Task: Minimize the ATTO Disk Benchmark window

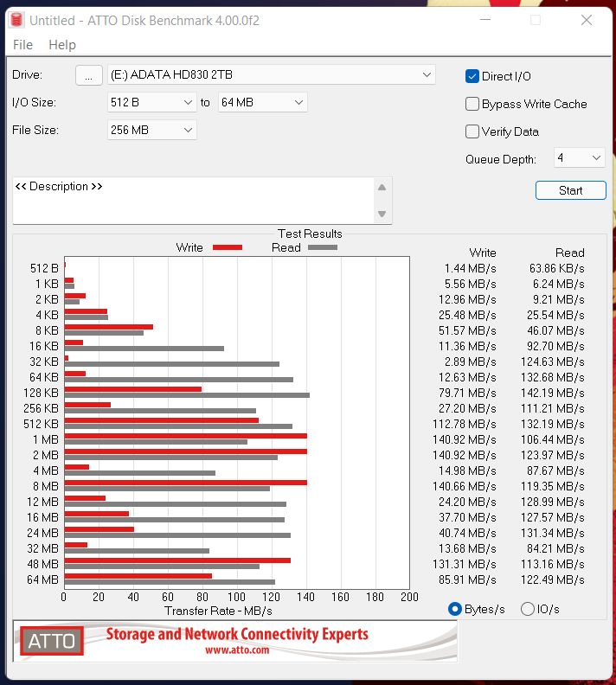Action: click(485, 20)
